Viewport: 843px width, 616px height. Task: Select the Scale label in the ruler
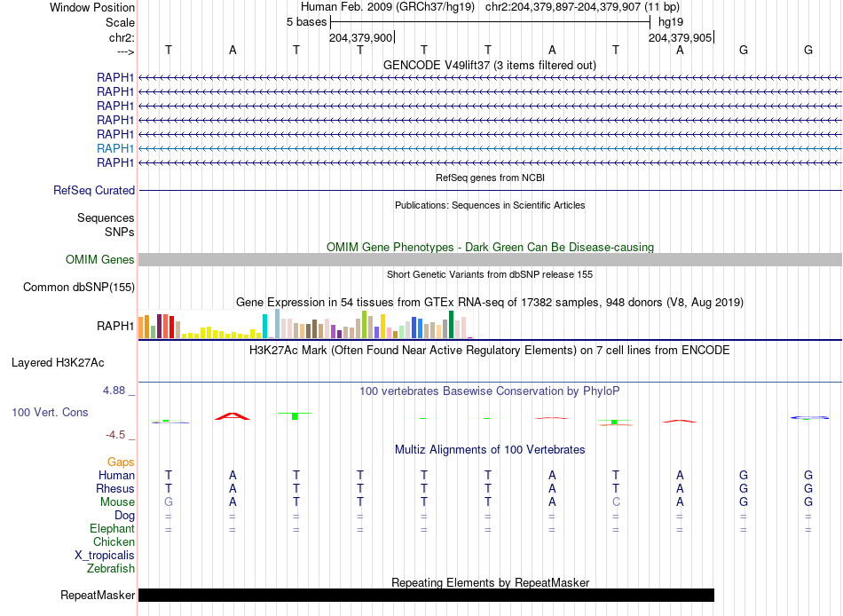[120, 22]
